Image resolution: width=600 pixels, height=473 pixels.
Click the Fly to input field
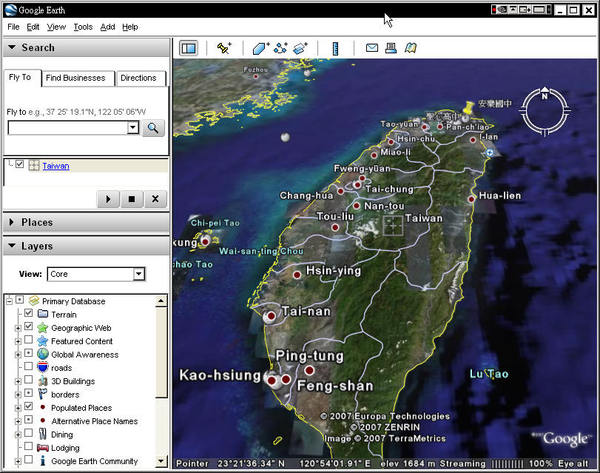[x=68, y=127]
